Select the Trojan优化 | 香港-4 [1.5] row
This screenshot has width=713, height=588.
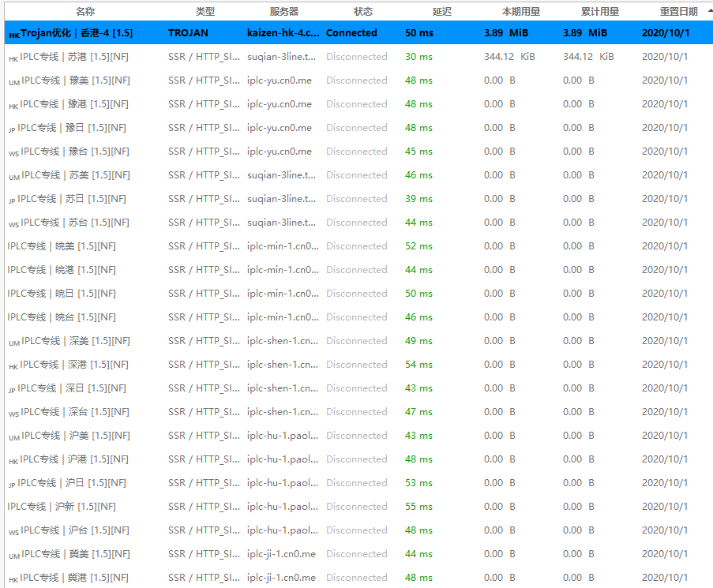358,32
